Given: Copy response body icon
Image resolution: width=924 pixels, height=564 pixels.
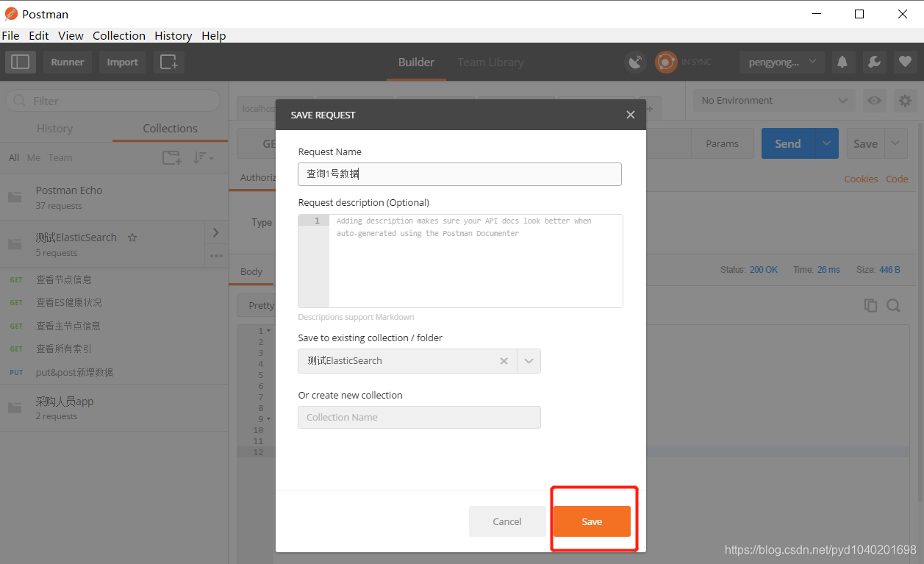Looking at the screenshot, I should pyautogui.click(x=870, y=305).
